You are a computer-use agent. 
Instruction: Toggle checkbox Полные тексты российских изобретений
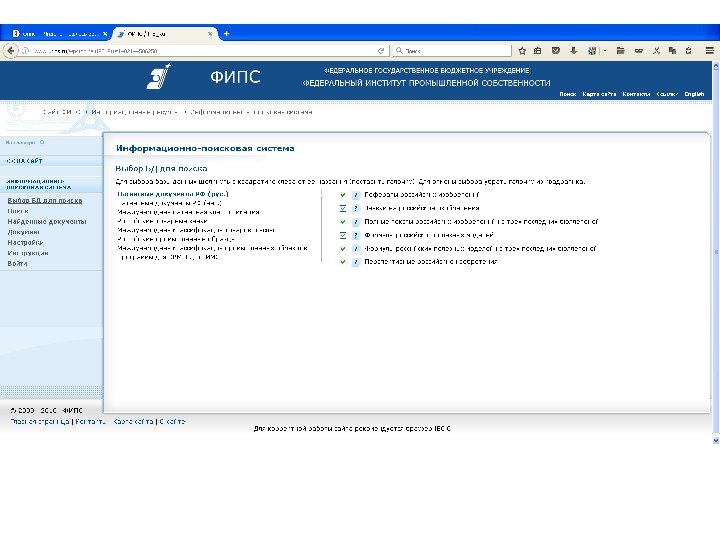pyautogui.click(x=343, y=222)
